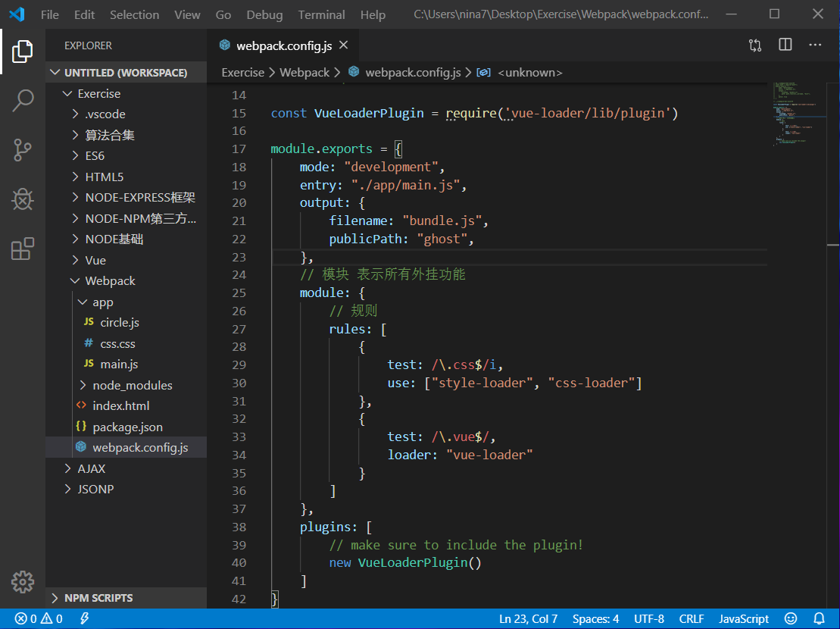Click the Open Changes compare icon
The height and width of the screenshot is (629, 840).
(x=755, y=45)
